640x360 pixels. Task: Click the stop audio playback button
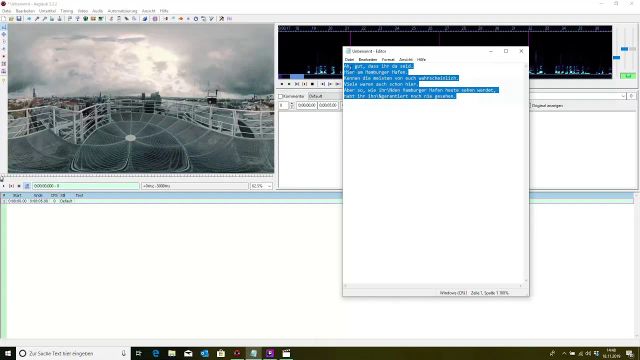(x=312, y=84)
